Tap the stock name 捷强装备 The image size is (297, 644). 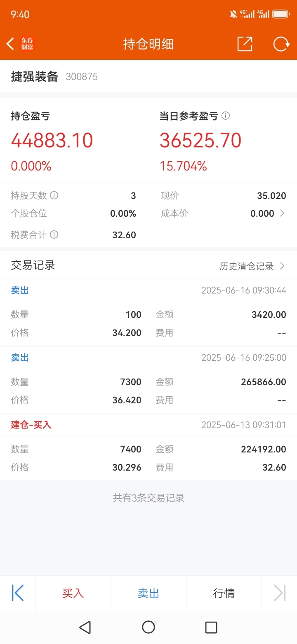pos(35,76)
